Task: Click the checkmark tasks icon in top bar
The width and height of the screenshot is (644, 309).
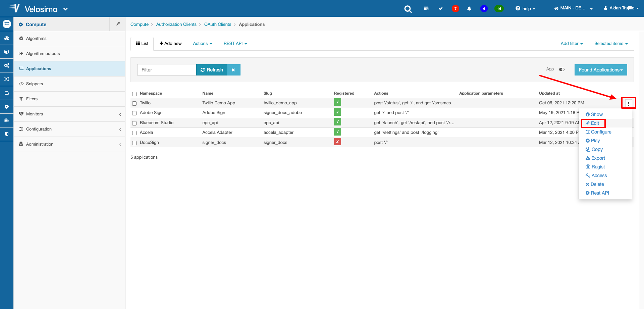Action: 440,9
